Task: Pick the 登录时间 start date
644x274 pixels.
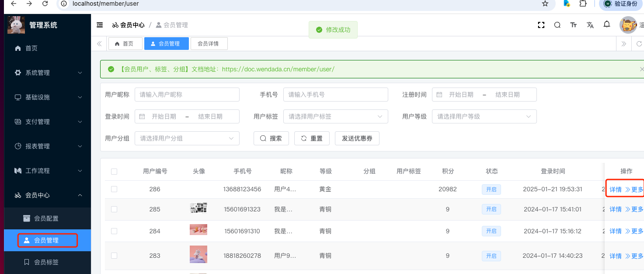Action: 164,116
